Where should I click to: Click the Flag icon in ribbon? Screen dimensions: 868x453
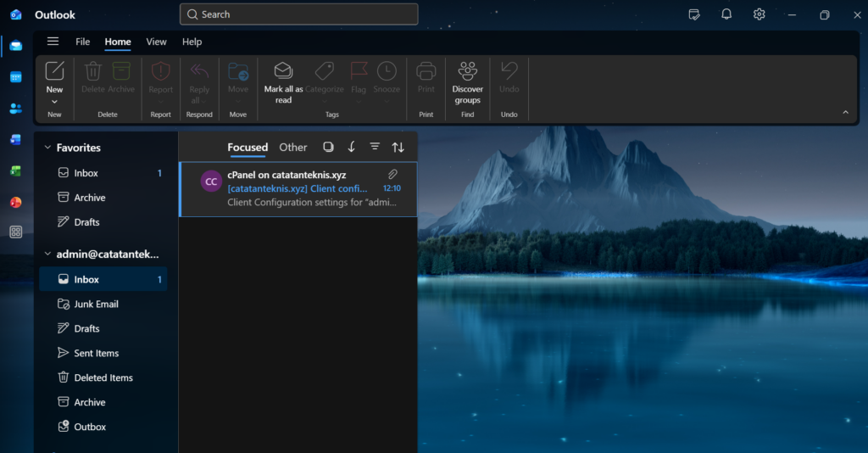pos(359,71)
